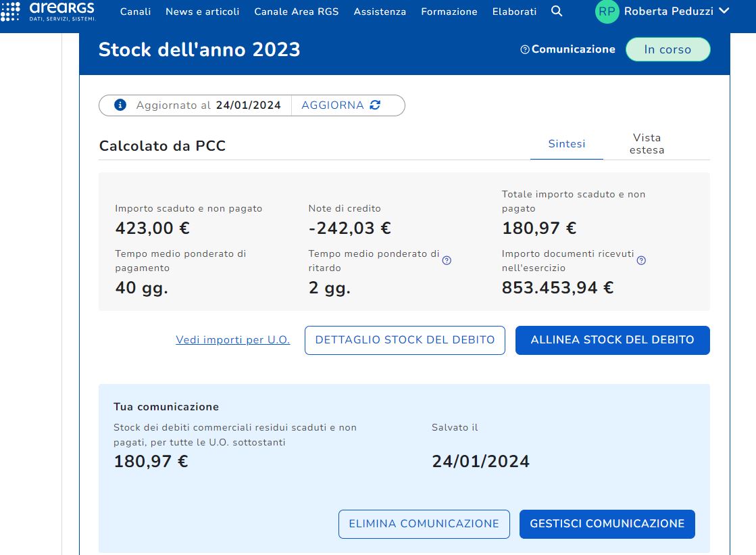Go to Canale Area RGS
Image resolution: width=756 pixels, height=555 pixels.
[x=296, y=11]
